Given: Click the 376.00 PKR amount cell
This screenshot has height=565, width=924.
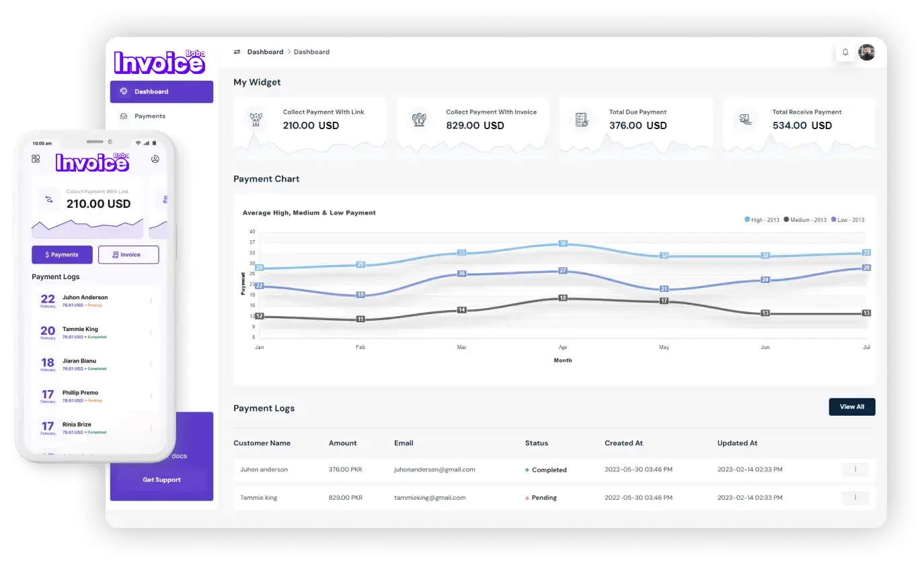Looking at the screenshot, I should (x=345, y=469).
